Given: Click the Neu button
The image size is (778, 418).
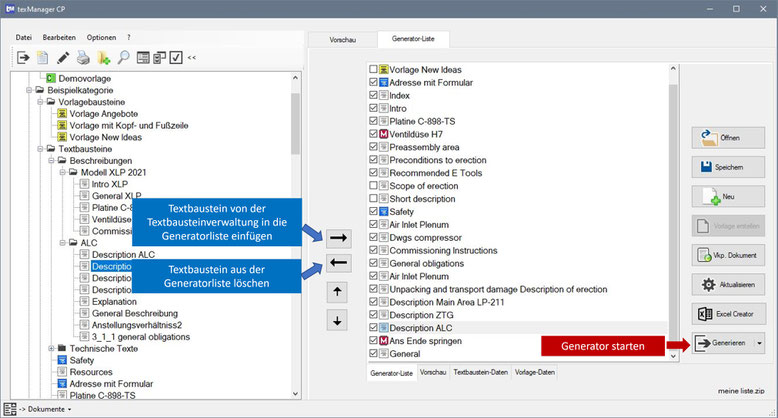Looking at the screenshot, I should [728, 197].
